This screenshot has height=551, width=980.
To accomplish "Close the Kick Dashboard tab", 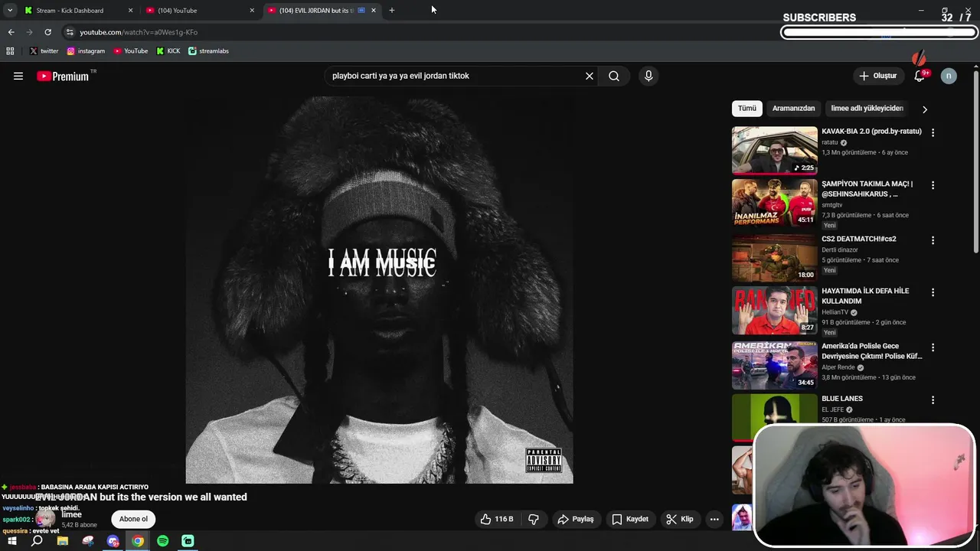I will (130, 11).
